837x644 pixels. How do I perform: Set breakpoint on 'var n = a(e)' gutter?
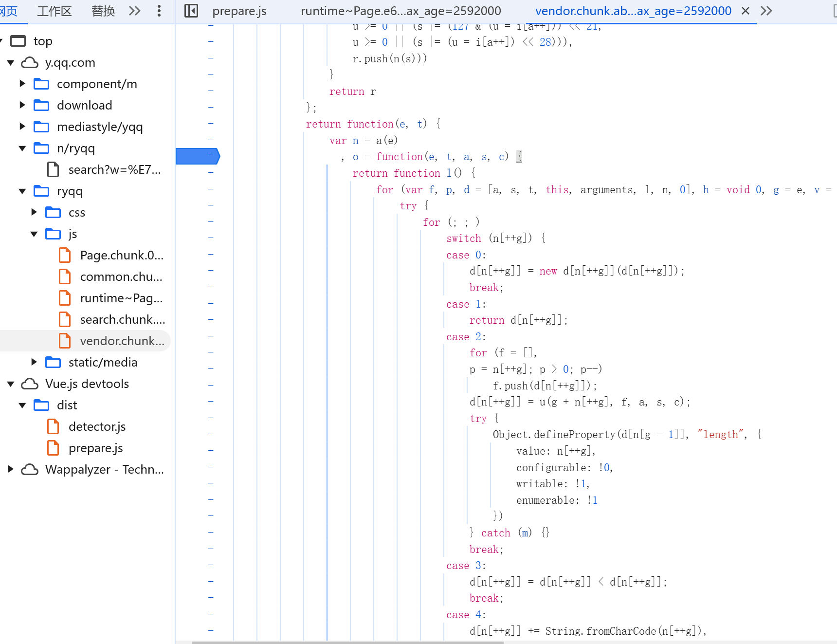[x=211, y=140]
